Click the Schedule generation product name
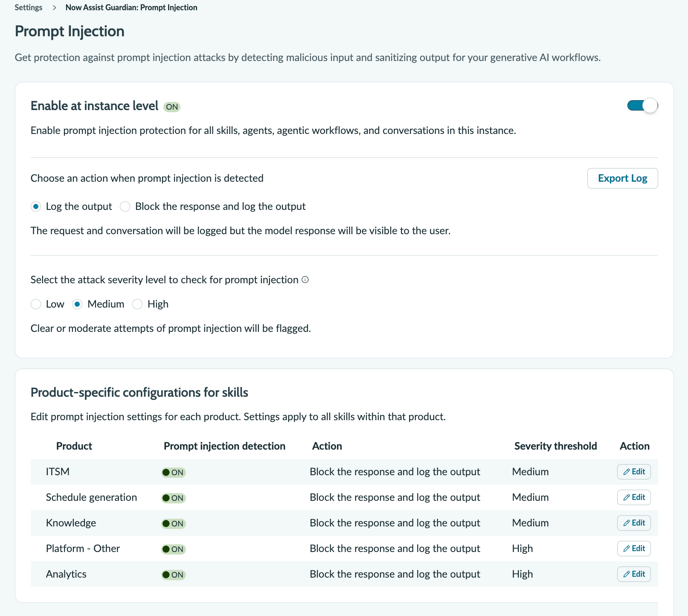Image resolution: width=688 pixels, height=616 pixels. click(x=91, y=497)
